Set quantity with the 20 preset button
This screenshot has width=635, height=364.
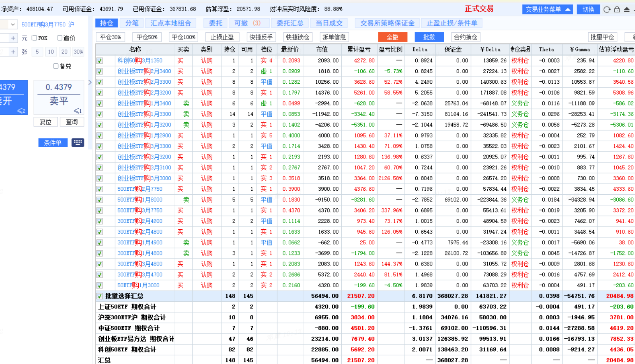[65, 52]
